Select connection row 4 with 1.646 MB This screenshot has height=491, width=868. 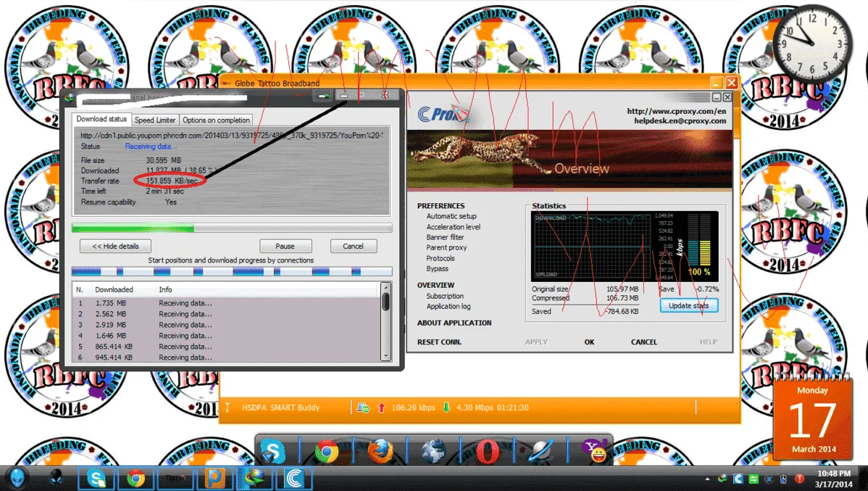click(226, 335)
